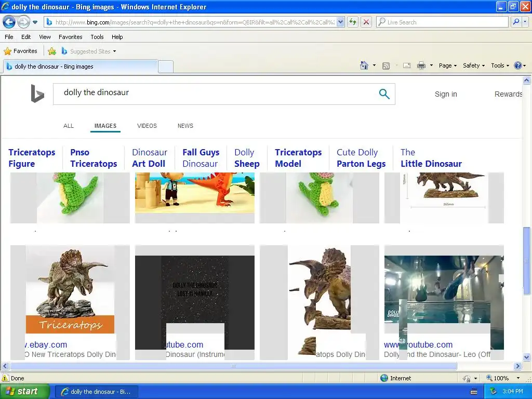
Task: Open the Help menu
Action: [x=117, y=37]
